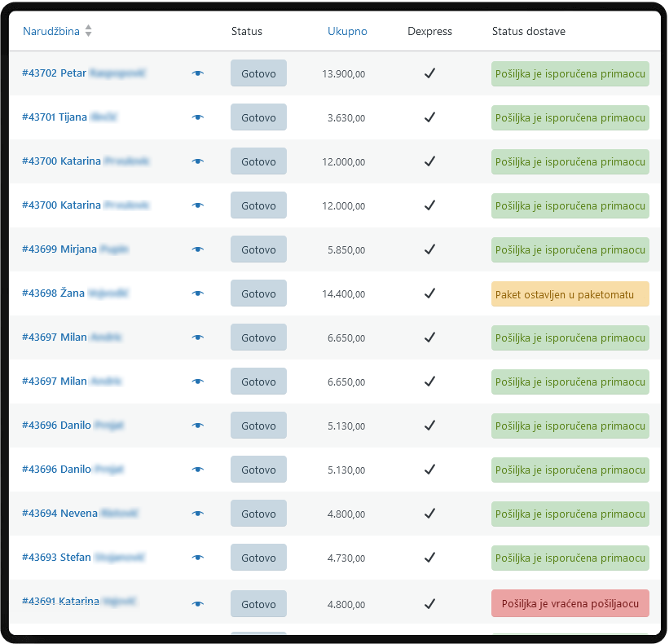Viewport: 669px width, 644px height.
Task: Preview order #43694 Nevena with eye icon
Action: (x=197, y=514)
